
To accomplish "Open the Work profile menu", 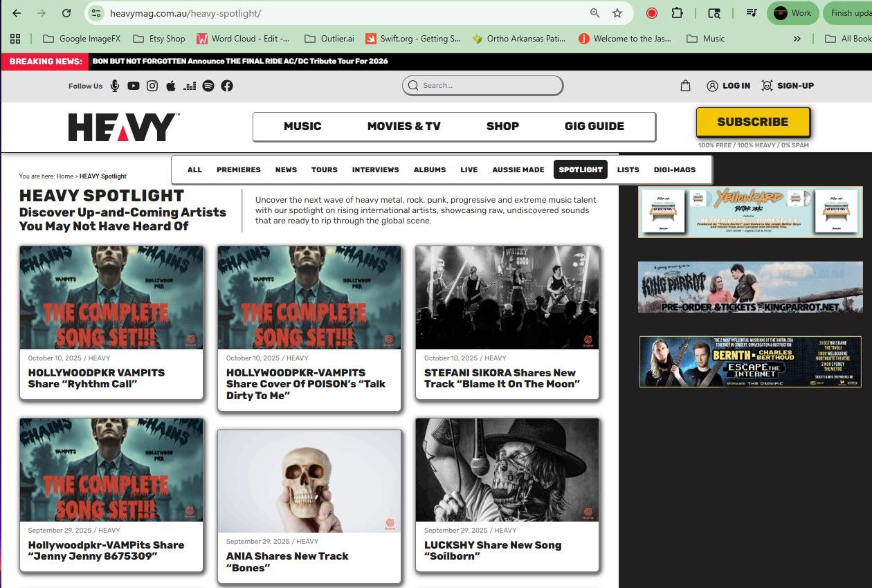I will [792, 13].
